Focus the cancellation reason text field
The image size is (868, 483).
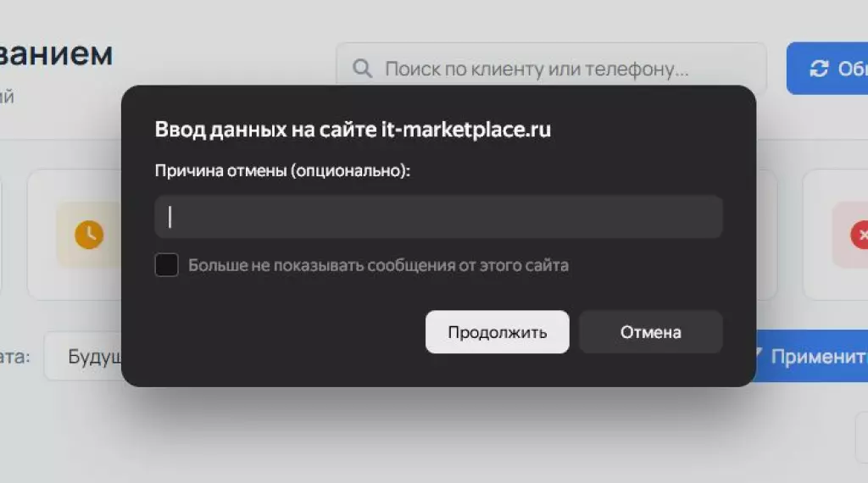[438, 218]
